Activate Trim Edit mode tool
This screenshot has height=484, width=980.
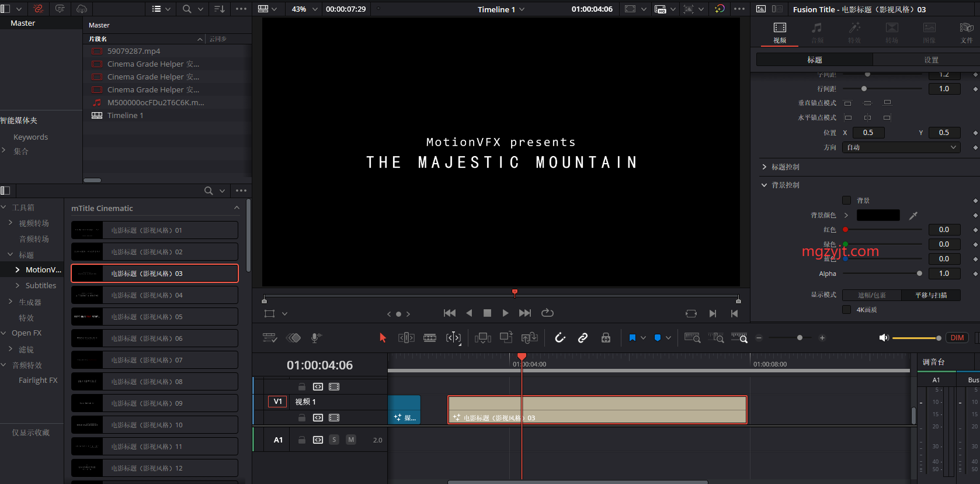[406, 338]
